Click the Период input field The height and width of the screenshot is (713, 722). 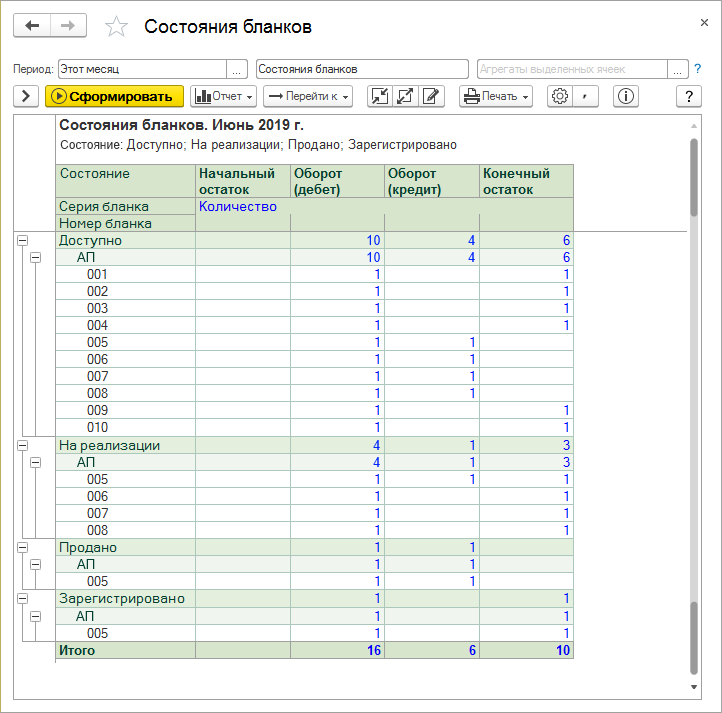coord(142,69)
